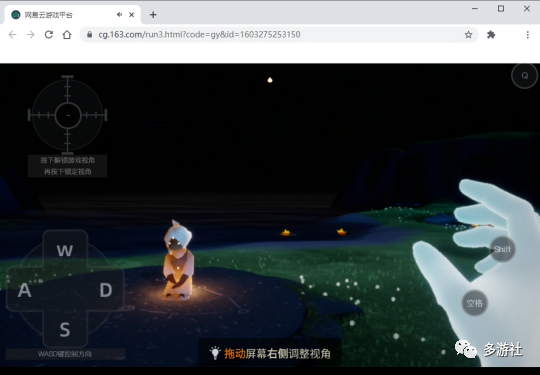Close the 网易云游戏平台 tab
540x375 pixels.
[x=132, y=14]
